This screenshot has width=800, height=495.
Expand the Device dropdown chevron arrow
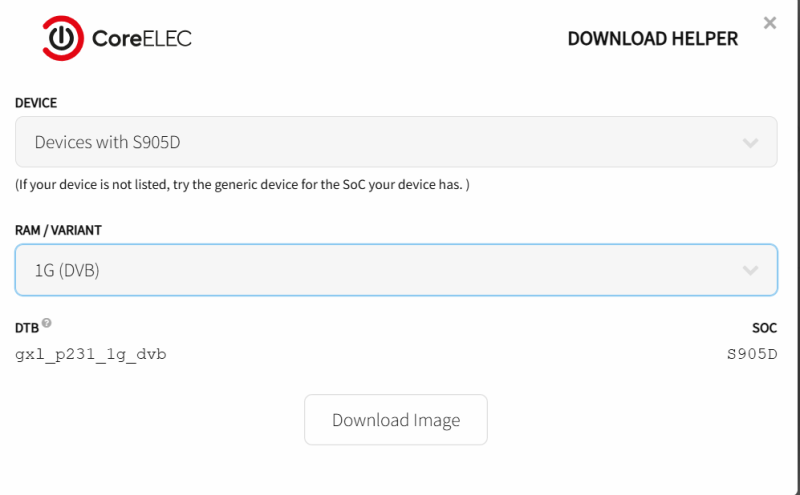[750, 143]
